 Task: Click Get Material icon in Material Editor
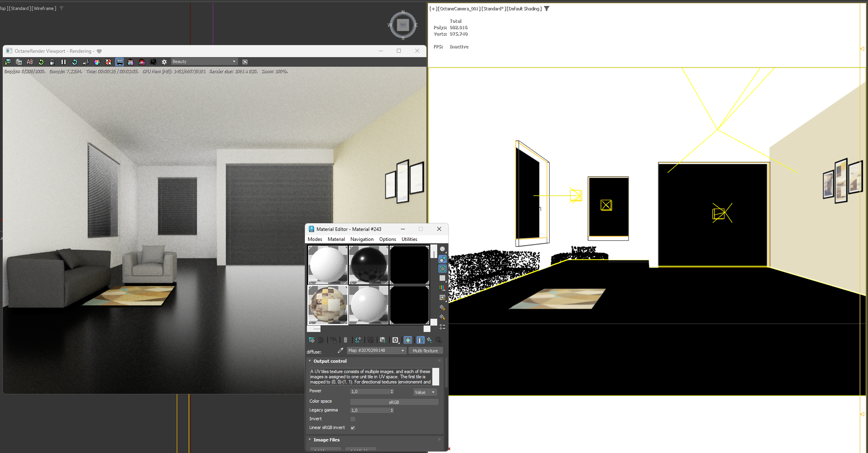[x=312, y=340]
